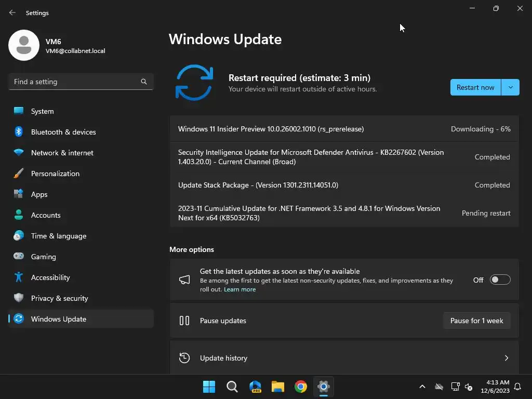The height and width of the screenshot is (399, 532).
Task: Open Gaming controller icon
Action: [19, 256]
